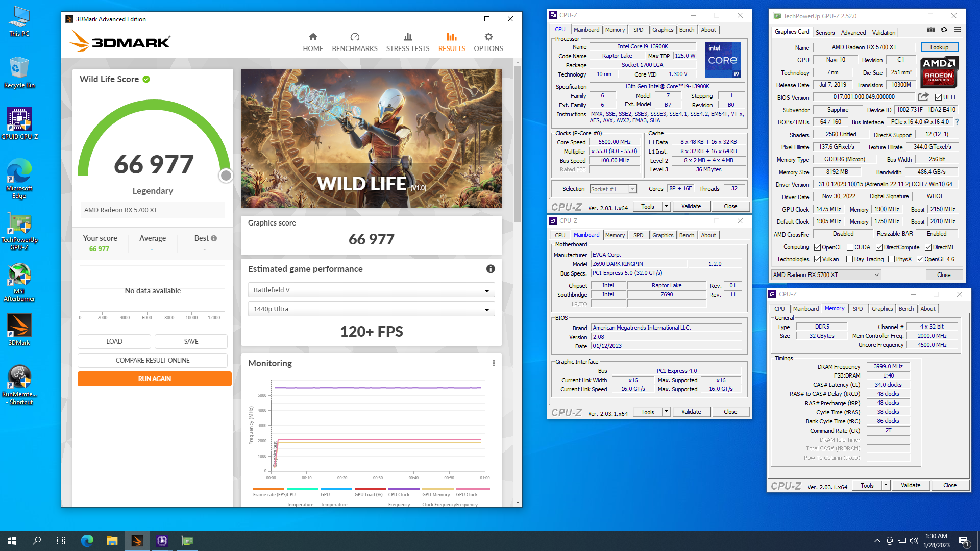Select SPD tab in CPU-Z CPU window

click(x=638, y=30)
